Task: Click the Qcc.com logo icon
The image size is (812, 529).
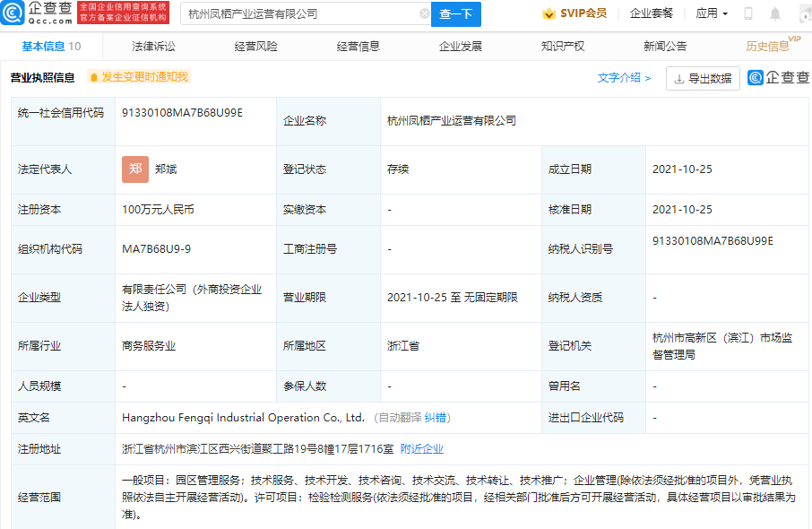Action: [x=13, y=13]
